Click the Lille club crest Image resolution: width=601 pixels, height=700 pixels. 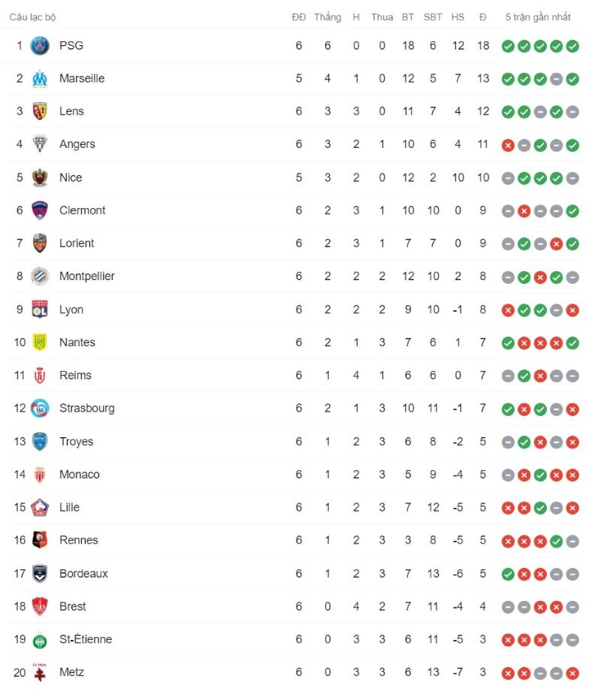click(40, 508)
